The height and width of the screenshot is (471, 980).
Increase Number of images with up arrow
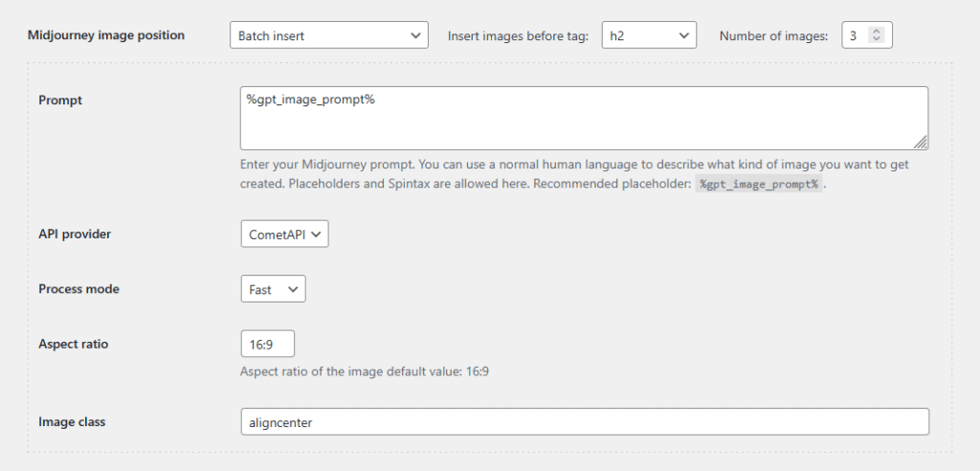pos(878,32)
